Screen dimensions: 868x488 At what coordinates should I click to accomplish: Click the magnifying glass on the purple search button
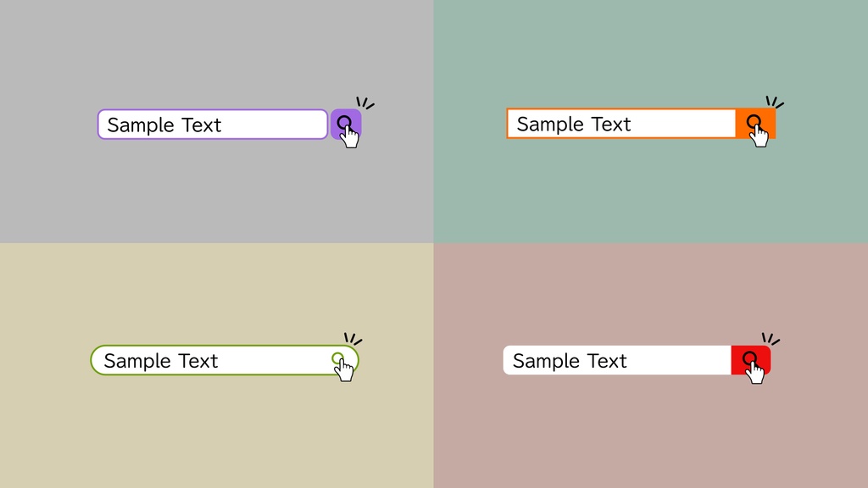343,123
